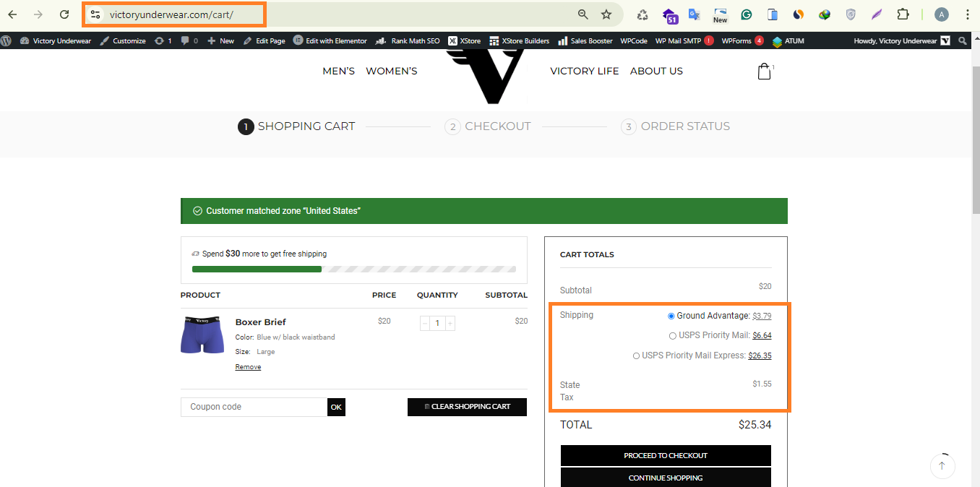The width and height of the screenshot is (980, 487).
Task: Focus the Coupon code field
Action: click(x=254, y=407)
